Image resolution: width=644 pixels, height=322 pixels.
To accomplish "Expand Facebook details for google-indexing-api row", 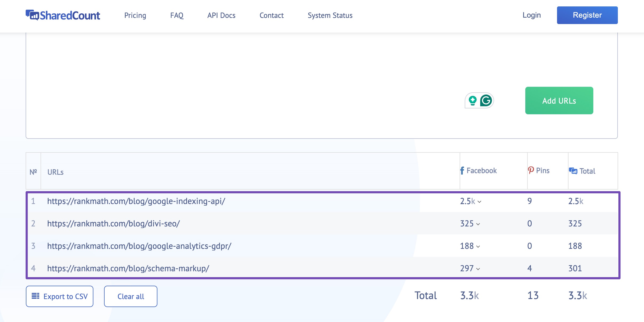I will tap(479, 202).
